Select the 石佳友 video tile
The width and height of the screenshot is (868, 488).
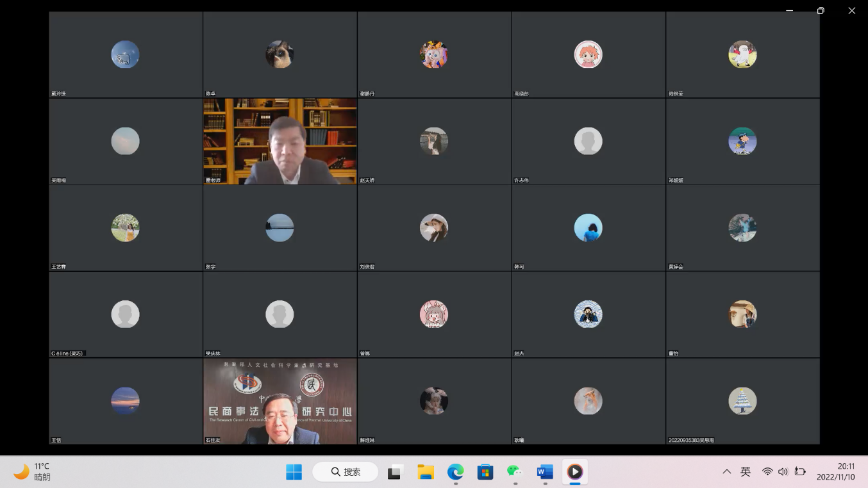coord(280,401)
